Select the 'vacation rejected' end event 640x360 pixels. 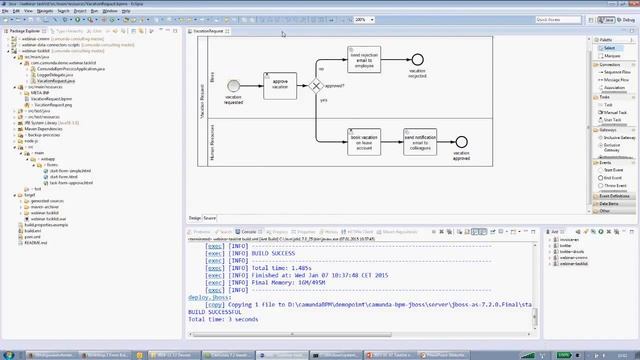(x=417, y=60)
